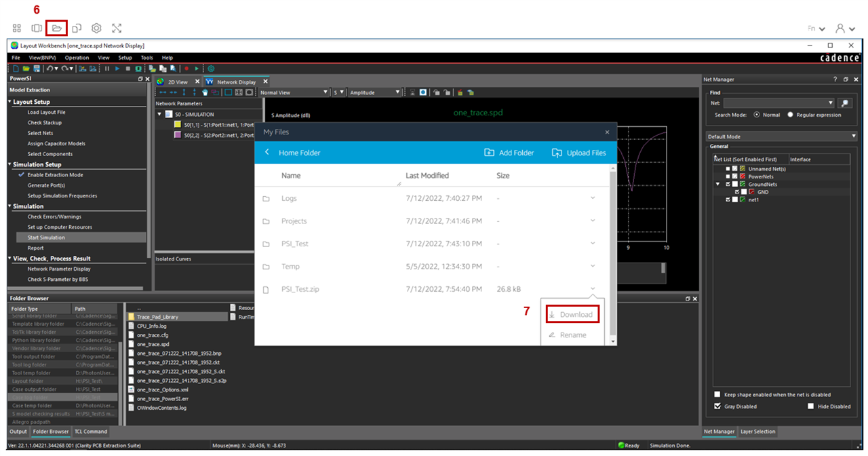Image resolution: width=868 pixels, height=456 pixels.
Task: Open the Default Mode dropdown
Action: pos(781,136)
